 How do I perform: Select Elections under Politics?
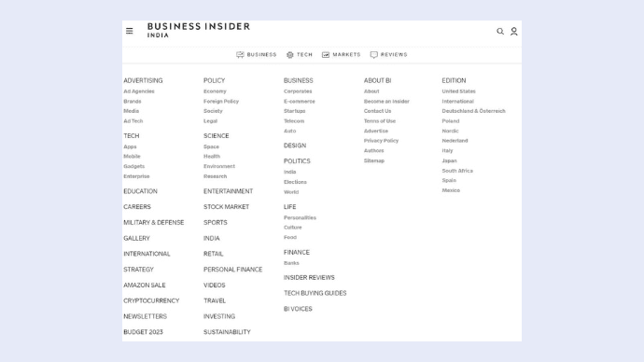pos(295,182)
